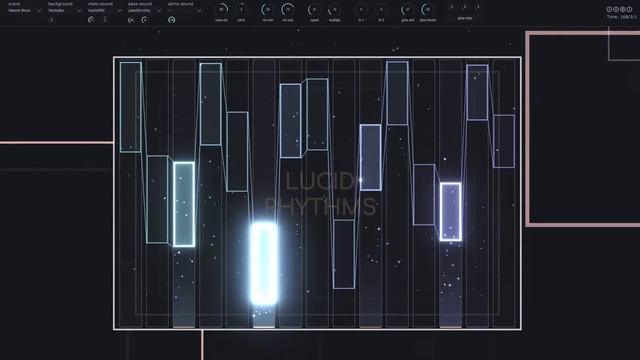Click the first knob under bass-sound
Image resolution: width=640 pixels, height=360 pixels.
[x=131, y=20]
